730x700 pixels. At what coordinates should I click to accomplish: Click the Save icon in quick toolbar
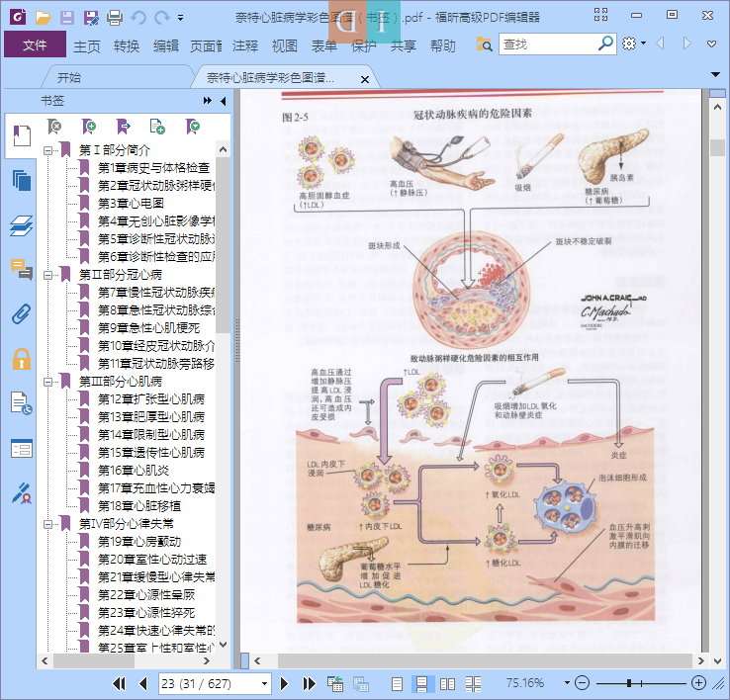[66, 18]
